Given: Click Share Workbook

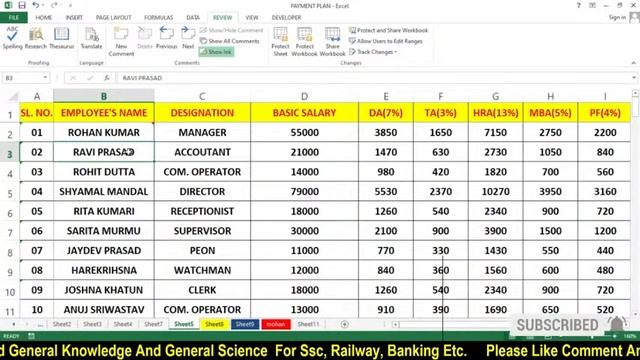Looking at the screenshot, I should coord(332,42).
